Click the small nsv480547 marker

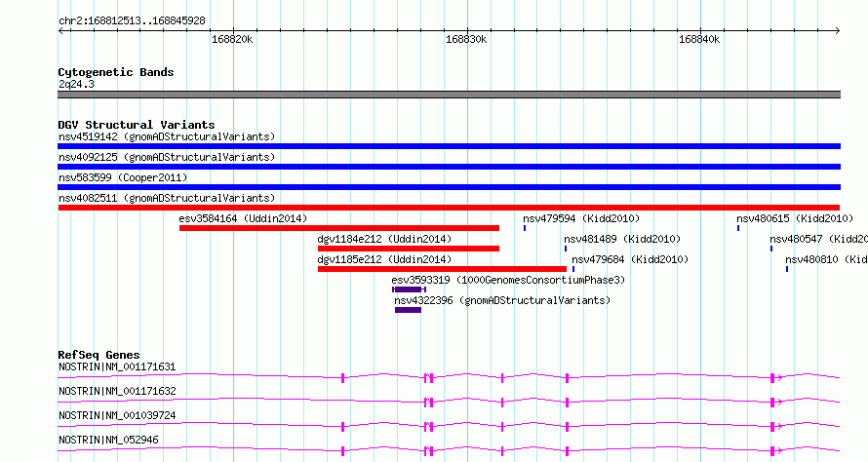tap(771, 249)
